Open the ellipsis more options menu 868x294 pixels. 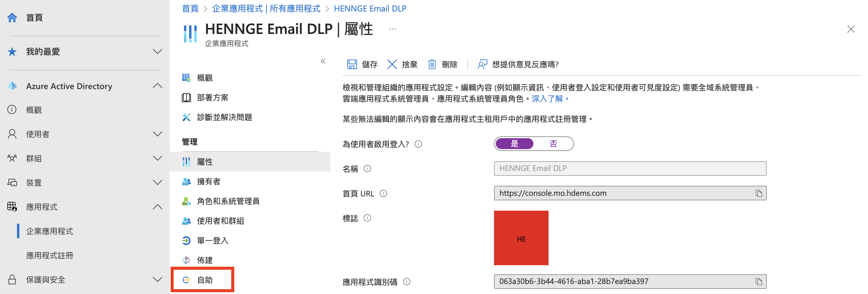(392, 29)
